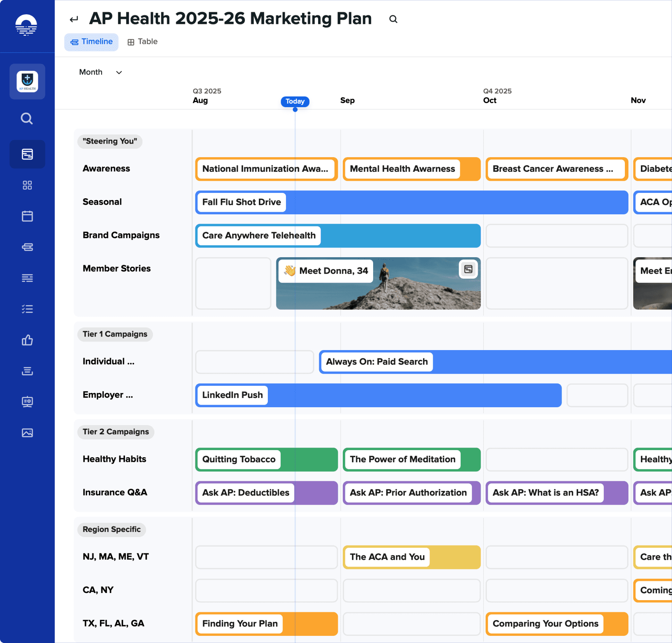Click the grid dashboard icon in the sidebar
This screenshot has height=643, width=672.
coord(27,185)
